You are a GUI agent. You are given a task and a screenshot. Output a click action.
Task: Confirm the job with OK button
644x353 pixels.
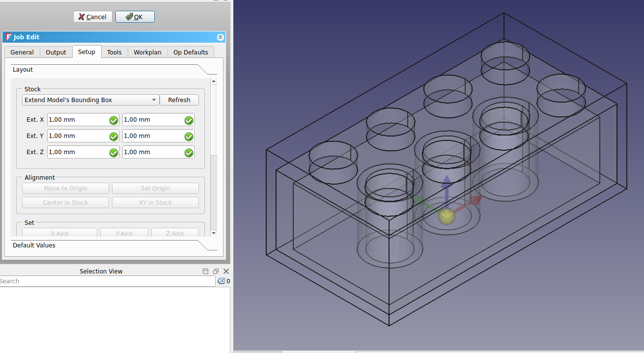click(135, 17)
